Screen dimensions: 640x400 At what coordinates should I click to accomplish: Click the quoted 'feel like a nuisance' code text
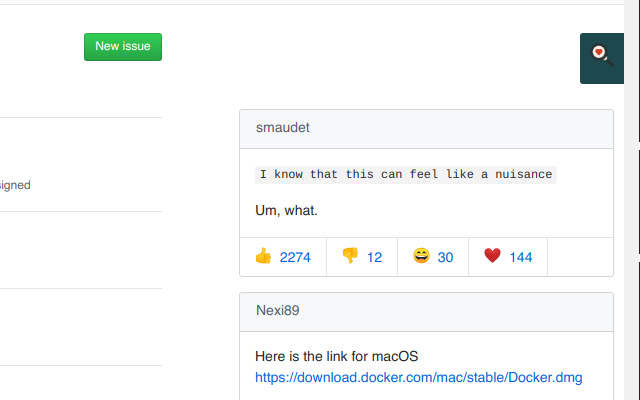(x=405, y=174)
